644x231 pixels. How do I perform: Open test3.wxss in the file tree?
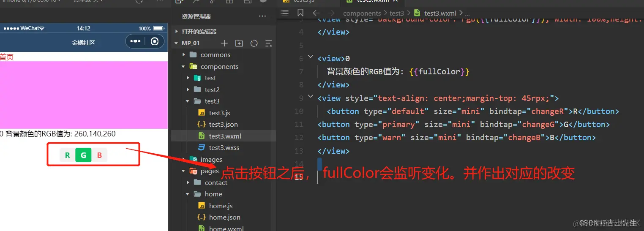pyautogui.click(x=224, y=147)
